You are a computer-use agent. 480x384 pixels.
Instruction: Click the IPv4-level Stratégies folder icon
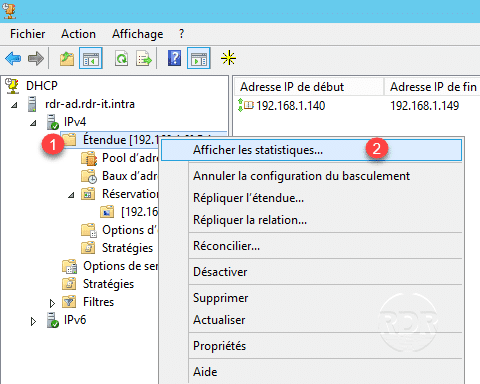pyautogui.click(x=69, y=284)
